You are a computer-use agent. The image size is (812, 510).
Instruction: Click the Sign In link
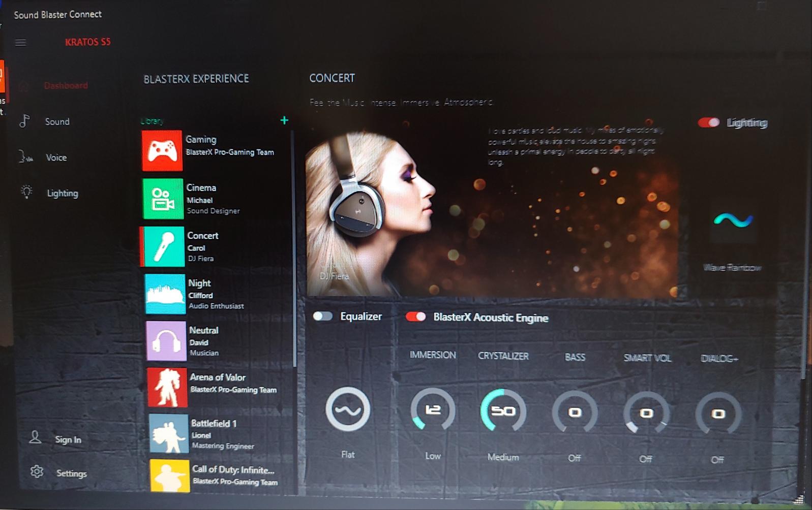pyautogui.click(x=68, y=439)
